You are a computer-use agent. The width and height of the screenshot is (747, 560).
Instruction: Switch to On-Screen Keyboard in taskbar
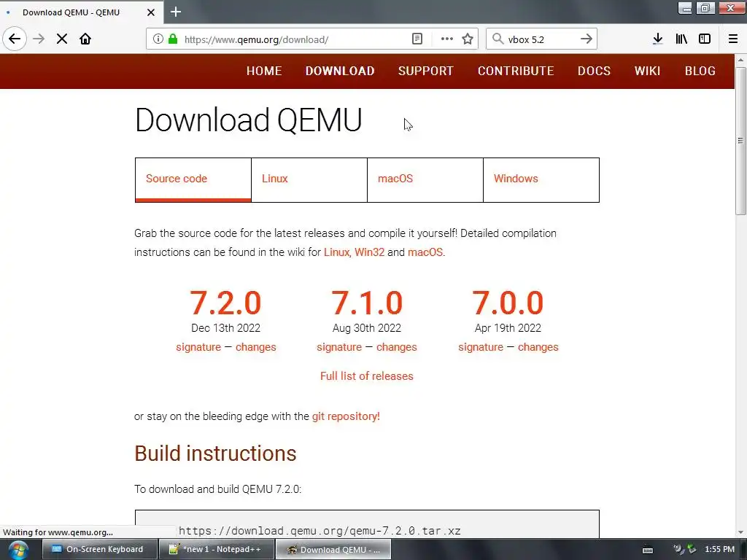coord(98,549)
